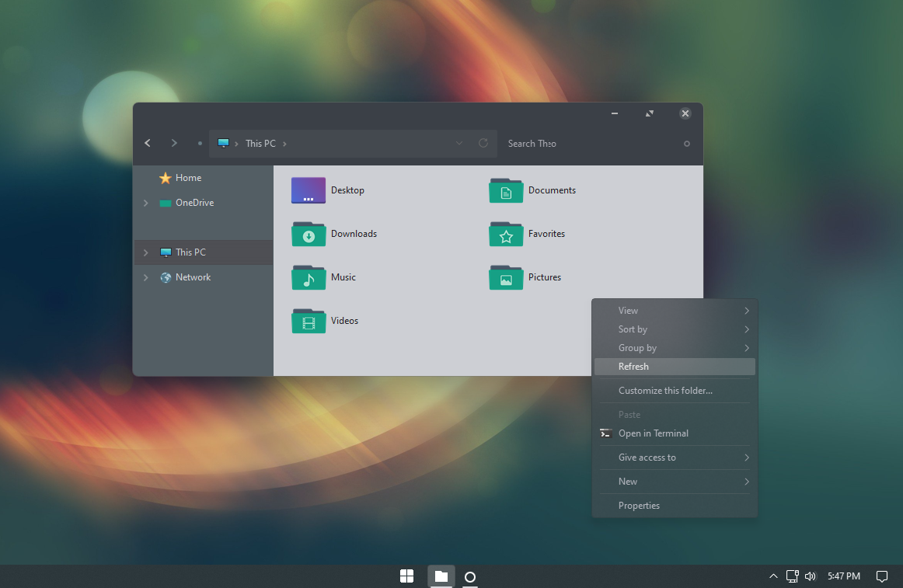Select the Music folder icon
This screenshot has height=588, width=903.
[x=309, y=277]
